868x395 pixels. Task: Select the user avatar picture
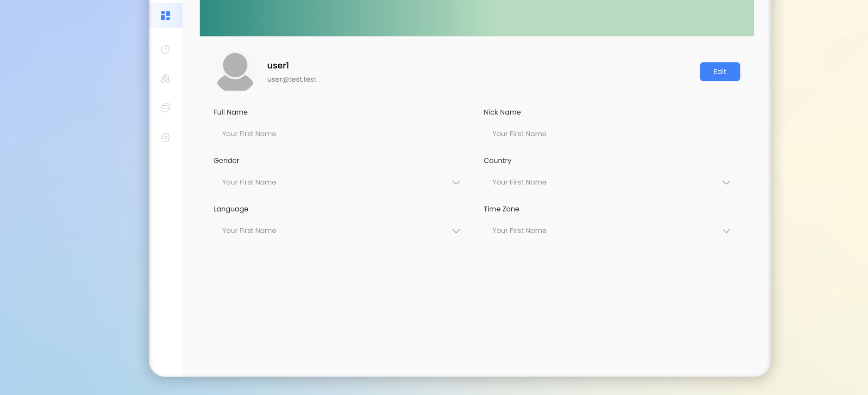point(235,72)
